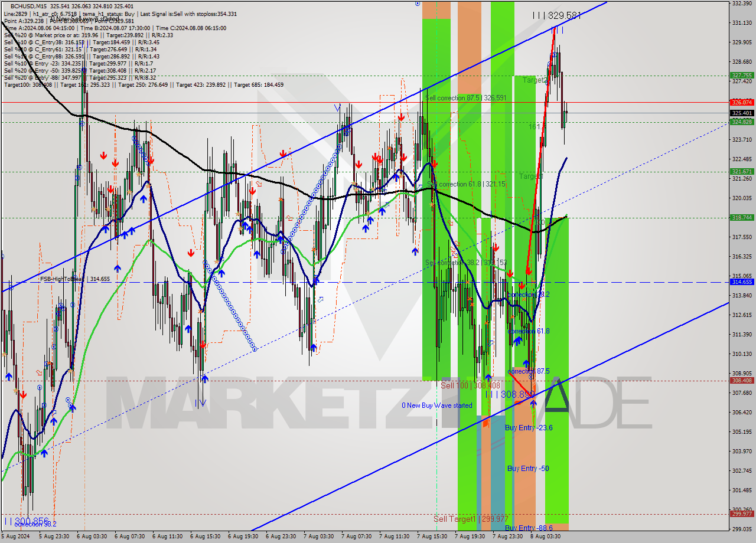Click the green 318.744 price tag
This screenshot has width=756, height=543.
click(742, 217)
